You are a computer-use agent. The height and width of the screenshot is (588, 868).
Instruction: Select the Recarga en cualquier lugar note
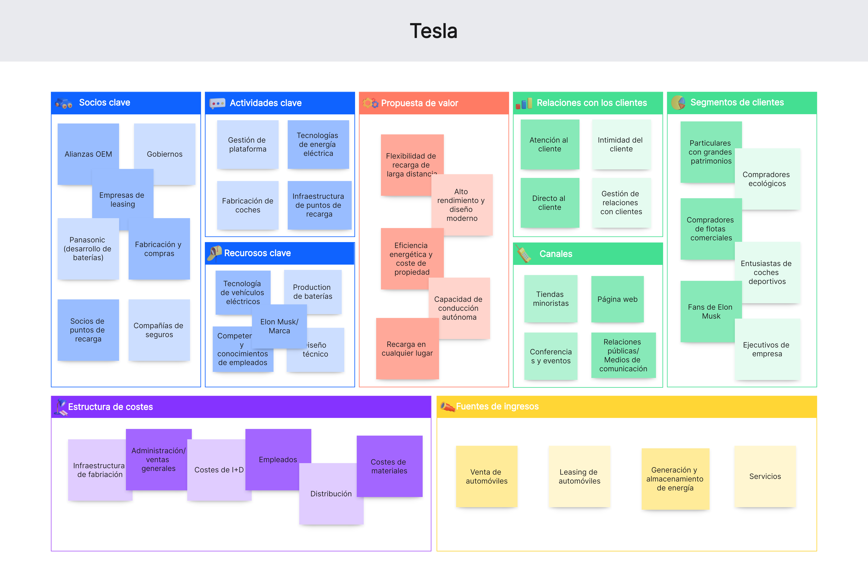pyautogui.click(x=407, y=349)
